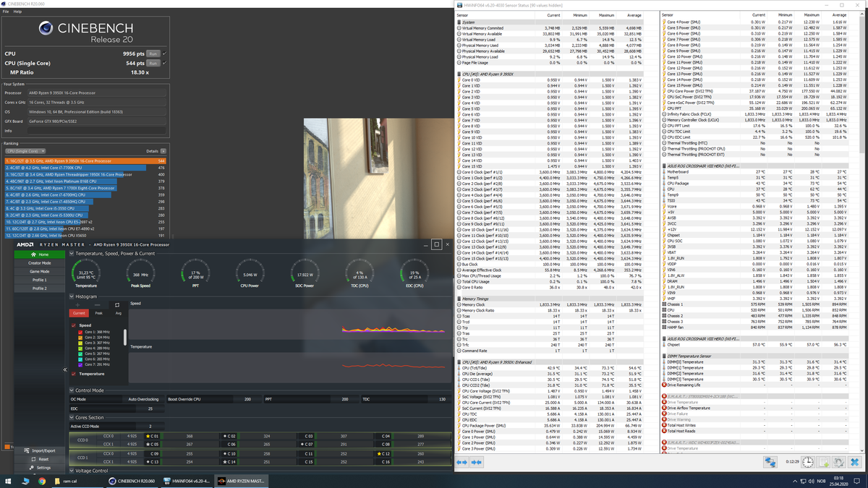Viewport: 868px width, 488px height.
Task: Uncheck the Temperature histogram checkbox
Action: [74, 374]
